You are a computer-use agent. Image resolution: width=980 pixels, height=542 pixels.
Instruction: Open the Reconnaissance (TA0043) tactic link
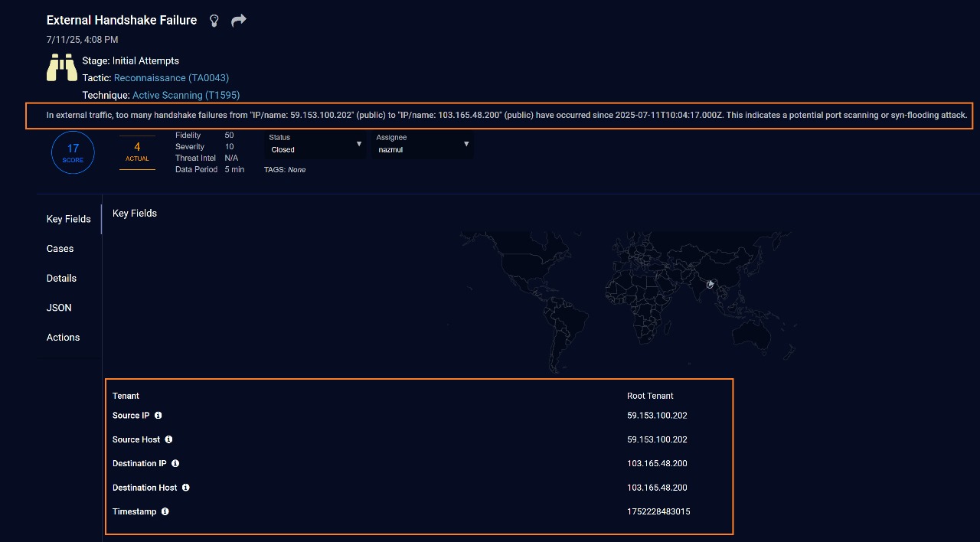171,78
